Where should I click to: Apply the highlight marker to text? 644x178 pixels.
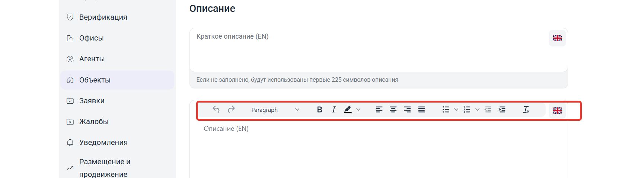click(348, 110)
